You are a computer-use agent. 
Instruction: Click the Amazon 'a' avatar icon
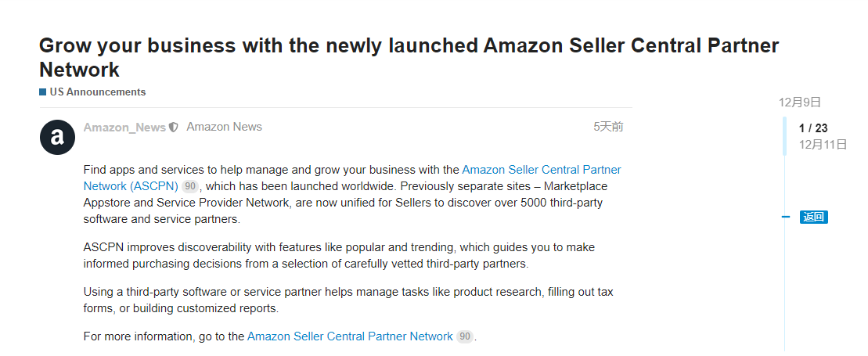[57, 138]
